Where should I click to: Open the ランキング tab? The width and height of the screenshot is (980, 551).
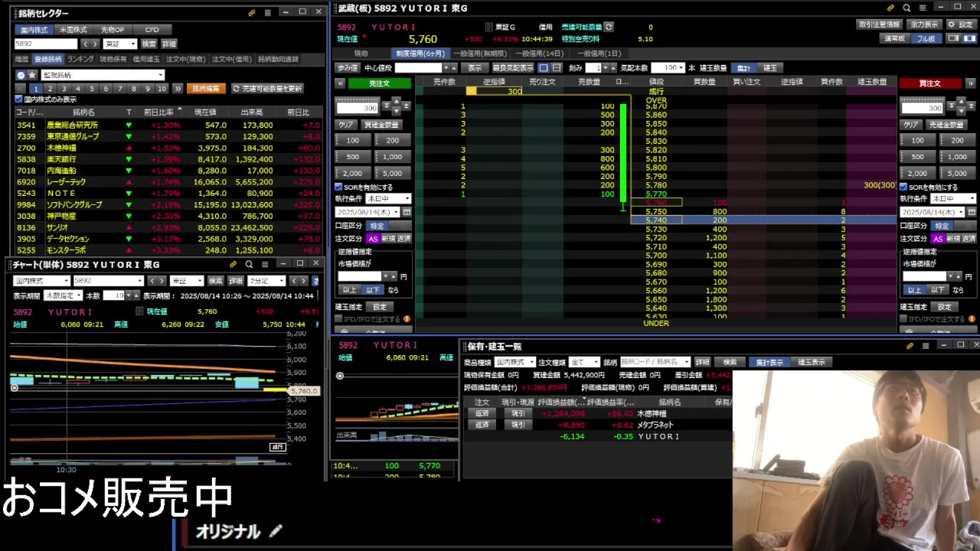(80, 59)
